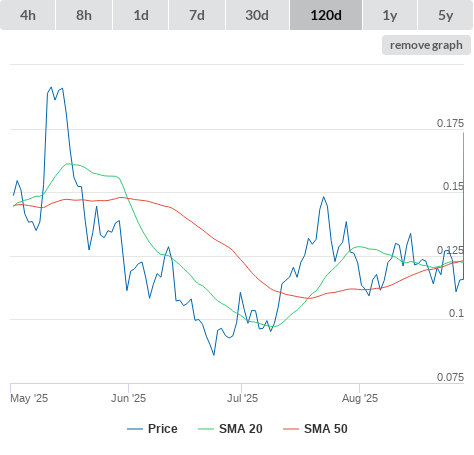Screen dimensions: 474x455
Task: Show the 5y price history
Action: 446,15
